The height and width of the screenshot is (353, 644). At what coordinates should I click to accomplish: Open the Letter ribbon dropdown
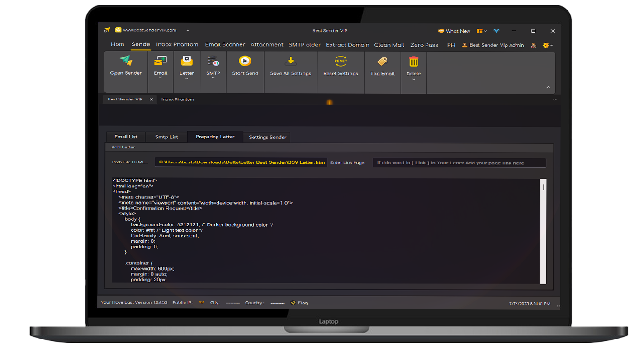point(187,78)
